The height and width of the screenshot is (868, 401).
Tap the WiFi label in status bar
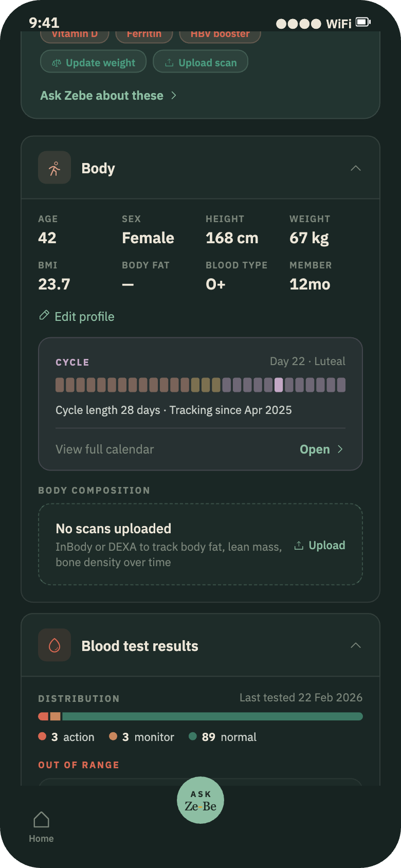[x=339, y=24]
